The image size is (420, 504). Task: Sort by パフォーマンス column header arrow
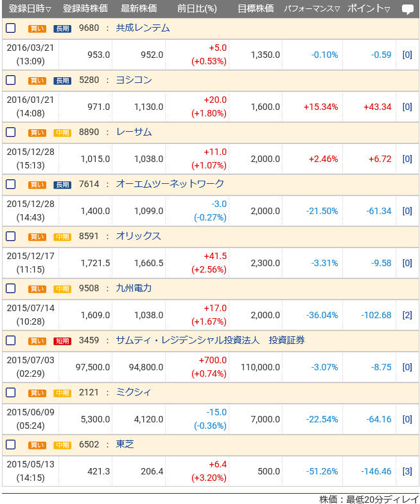click(x=337, y=10)
